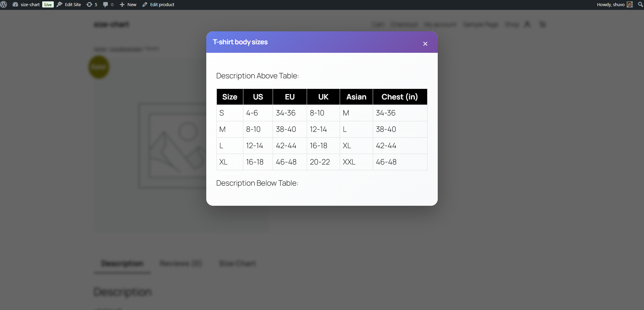Open the search icon on the admin bar
Screen dimensions: 644x310
639,4
